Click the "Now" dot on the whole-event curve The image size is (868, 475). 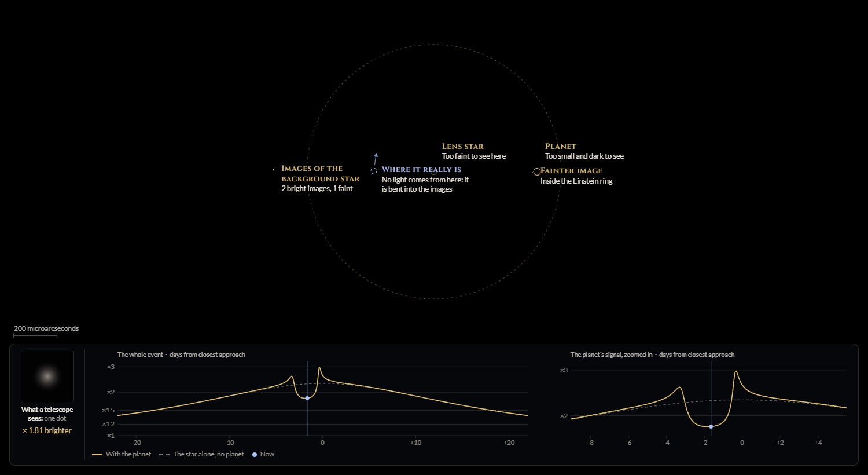307,398
